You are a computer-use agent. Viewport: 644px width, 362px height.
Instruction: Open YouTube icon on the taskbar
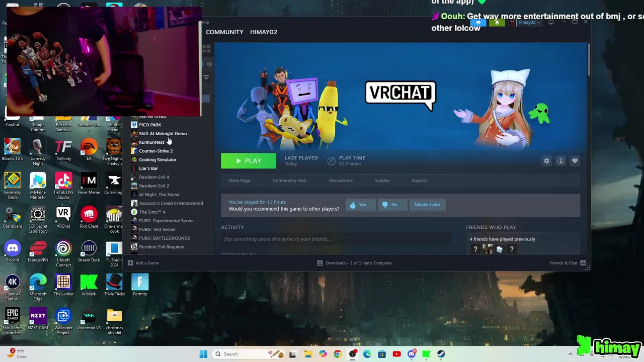coord(396,354)
